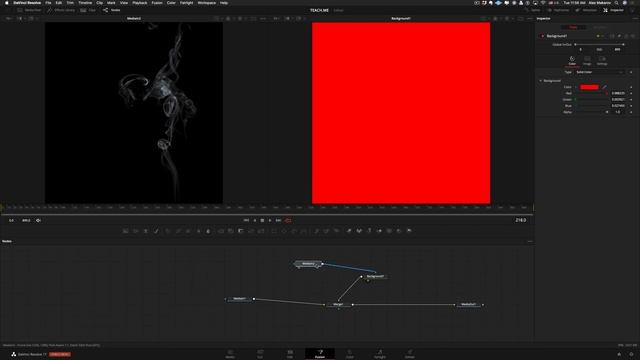640x360 pixels.
Task: Mute audio with the speaker icon
Action: point(38,220)
